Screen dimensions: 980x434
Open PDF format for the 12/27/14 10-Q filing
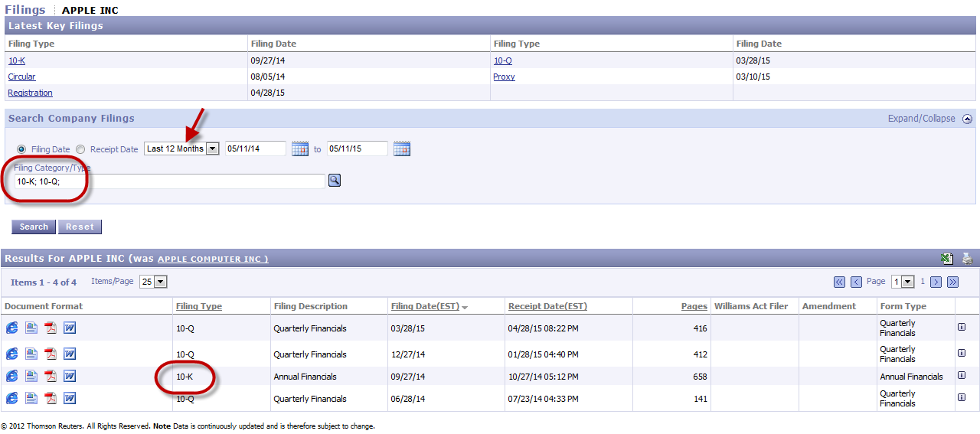[51, 354]
